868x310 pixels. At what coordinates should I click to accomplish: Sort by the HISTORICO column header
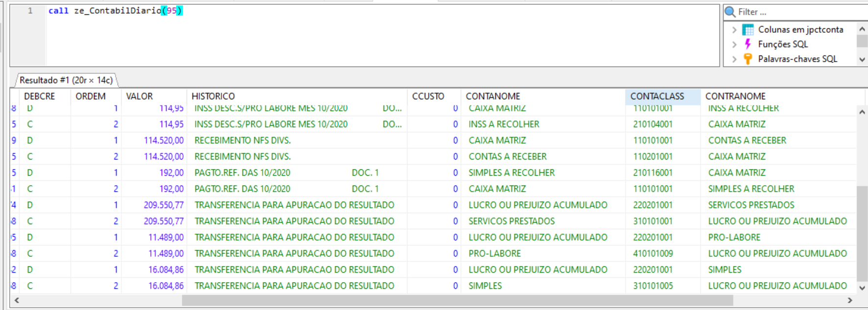(x=213, y=96)
